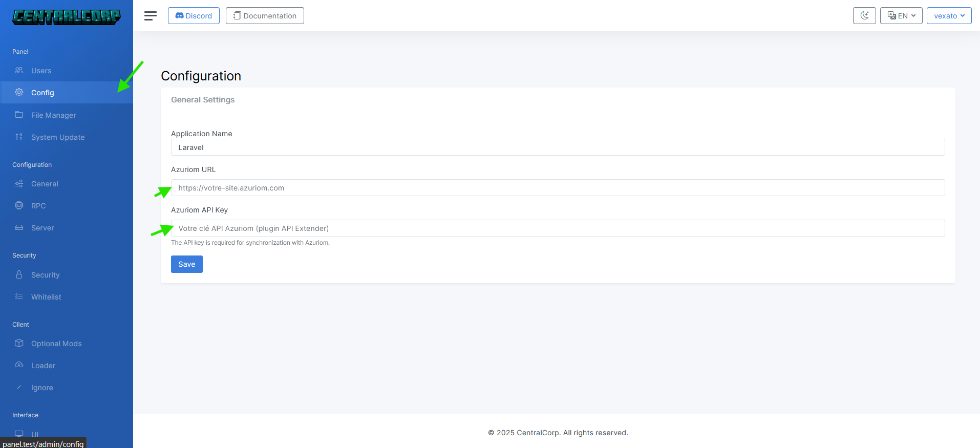Click the Server icon in sidebar
The width and height of the screenshot is (980, 448).
tap(19, 228)
